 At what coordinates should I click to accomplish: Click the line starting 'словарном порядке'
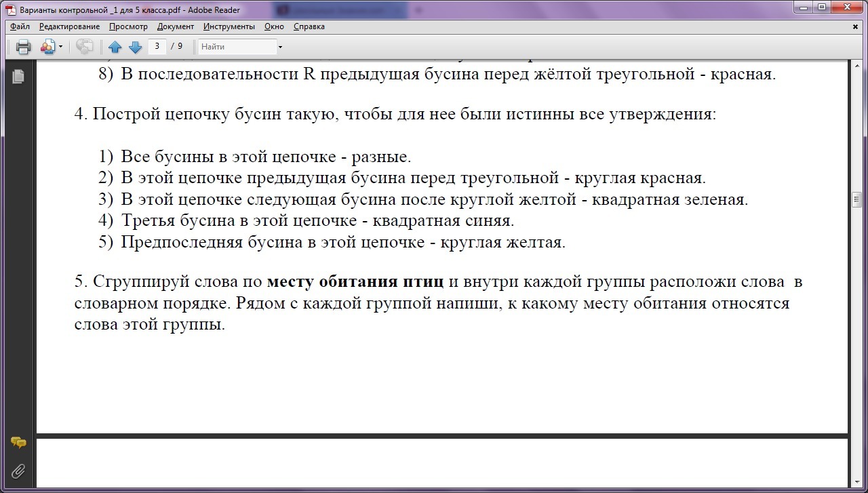click(432, 303)
